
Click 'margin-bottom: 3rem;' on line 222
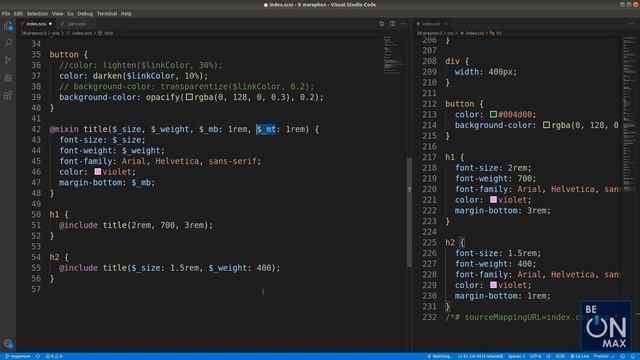coord(502,211)
